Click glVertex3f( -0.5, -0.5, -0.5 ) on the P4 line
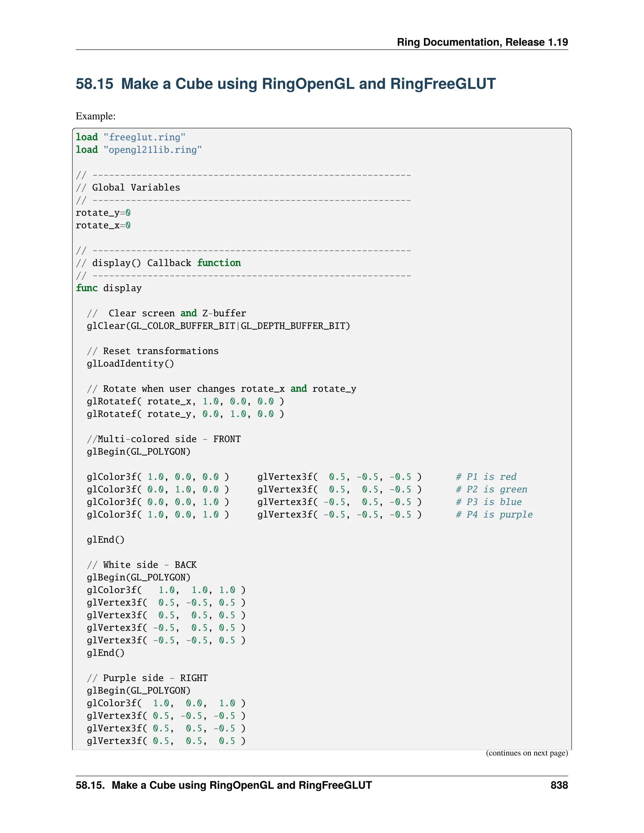Image resolution: width=644 pixels, height=833 pixels. click(x=340, y=515)
